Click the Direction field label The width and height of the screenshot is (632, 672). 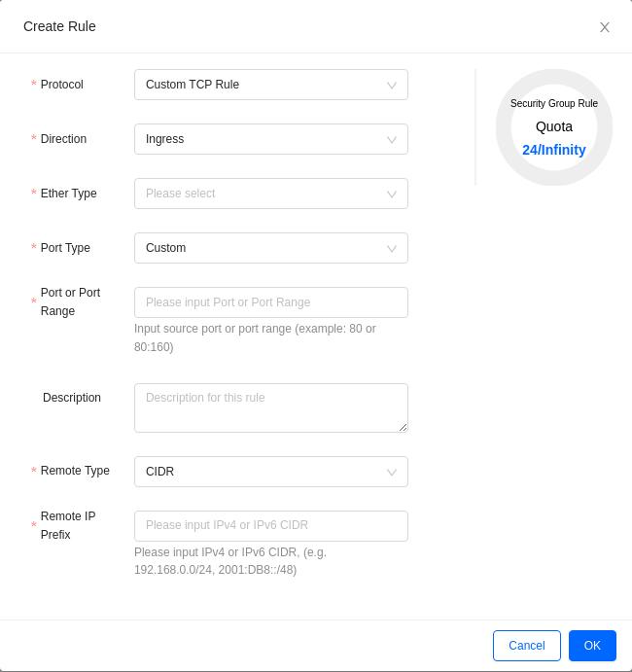(x=63, y=139)
